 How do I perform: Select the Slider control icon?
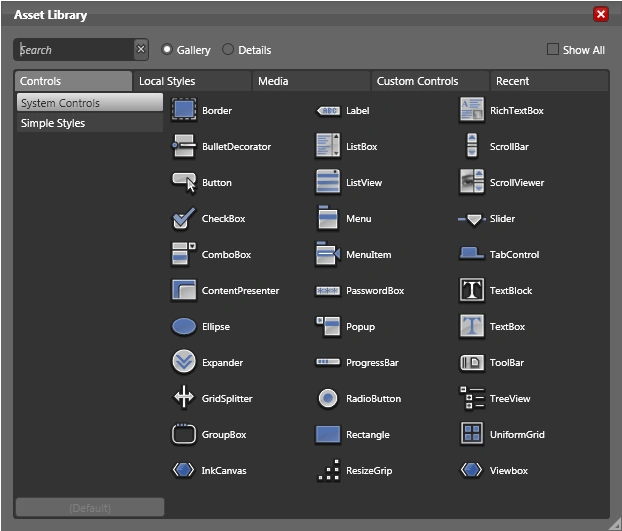click(x=472, y=219)
